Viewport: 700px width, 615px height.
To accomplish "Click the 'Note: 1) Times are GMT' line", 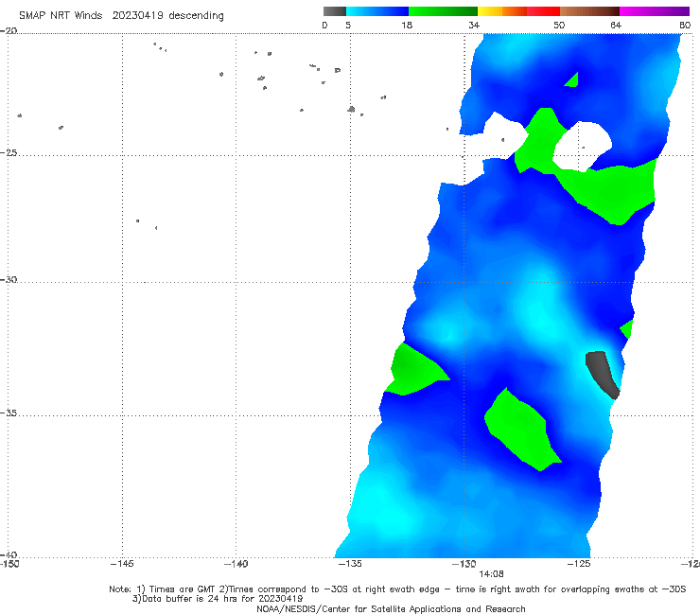I will point(397,589).
